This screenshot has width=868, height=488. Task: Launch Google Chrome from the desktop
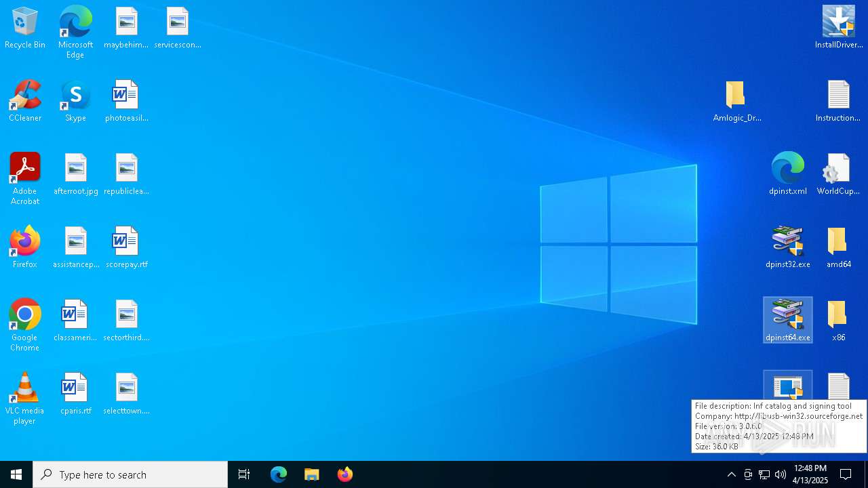(25, 325)
